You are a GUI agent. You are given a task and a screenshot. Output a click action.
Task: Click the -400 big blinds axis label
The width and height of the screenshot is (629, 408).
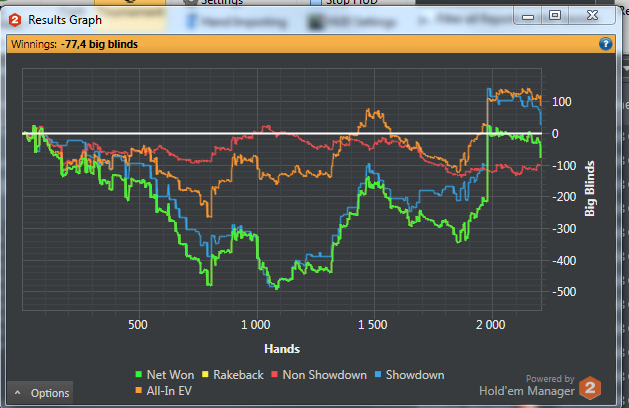(564, 261)
